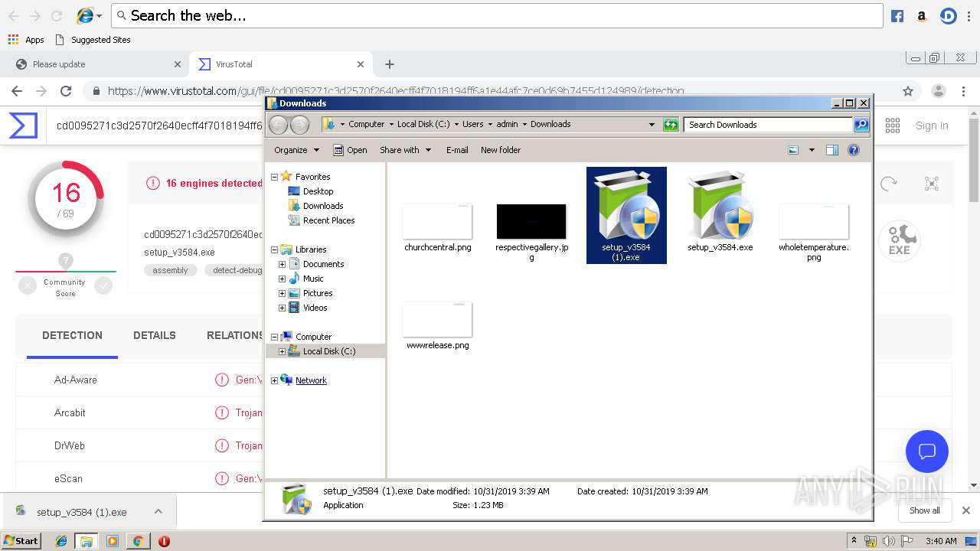Open Explorer help question icon
Screen dimensions: 980x551
point(854,150)
